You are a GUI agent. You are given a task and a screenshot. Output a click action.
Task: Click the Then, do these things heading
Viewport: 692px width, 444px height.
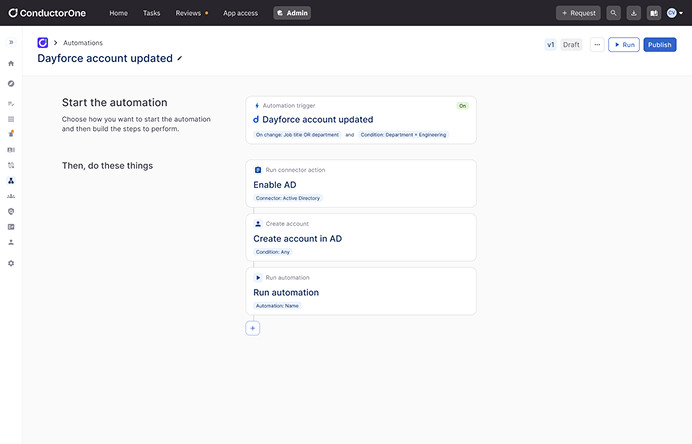pos(107,166)
